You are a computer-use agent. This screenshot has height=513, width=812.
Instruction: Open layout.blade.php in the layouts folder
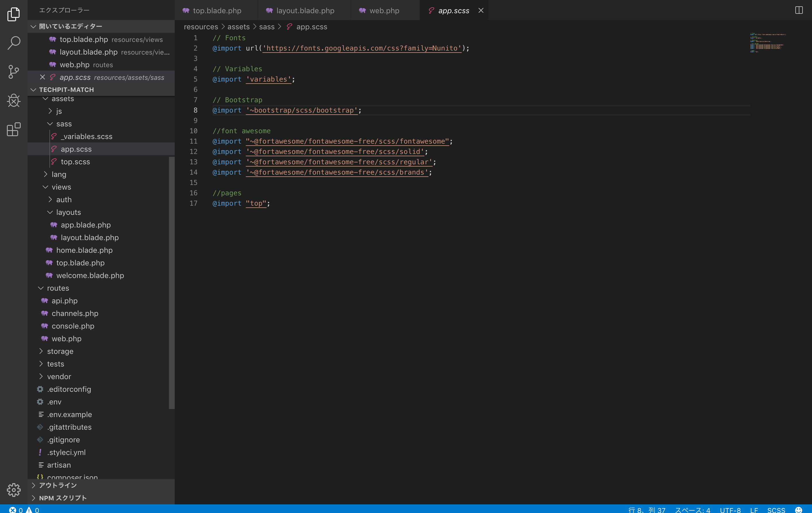click(x=101, y=238)
